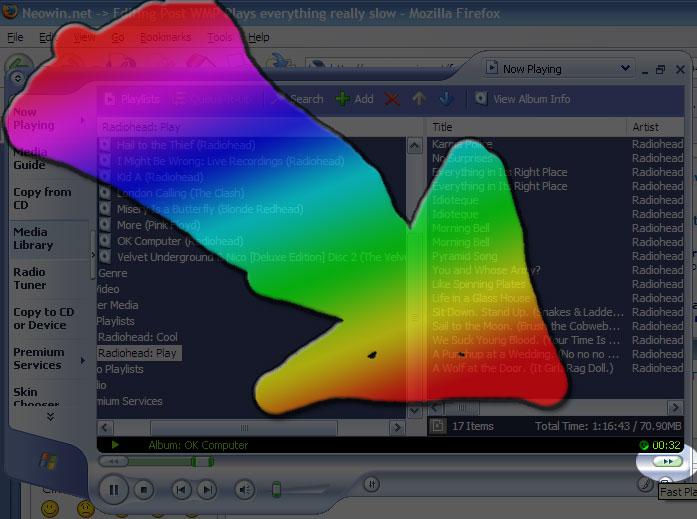697x519 pixels.
Task: Select the Life in a Glass House track
Action: click(481, 298)
